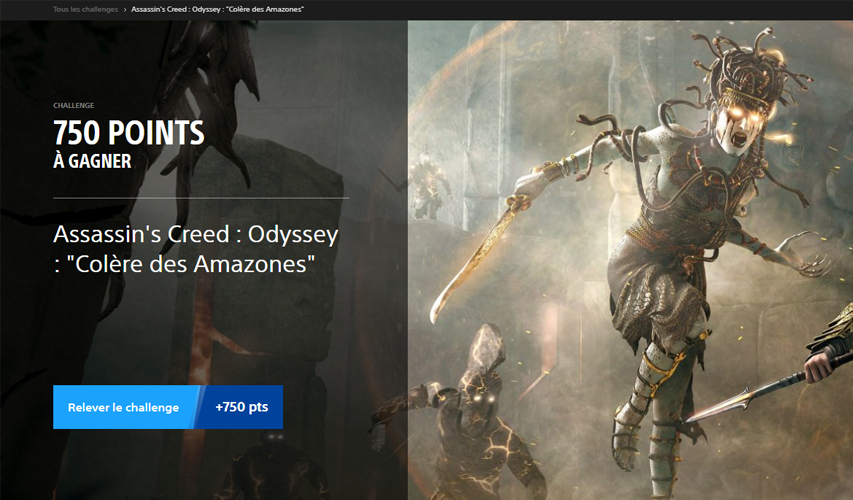Click the petrified soldier in the misty background
The image size is (853, 500).
point(430,183)
